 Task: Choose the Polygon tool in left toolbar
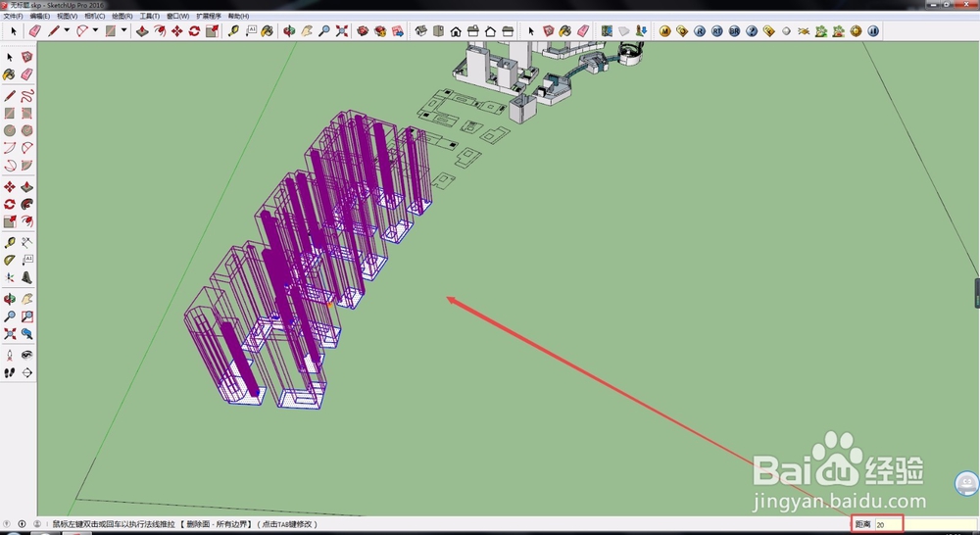[x=26, y=130]
